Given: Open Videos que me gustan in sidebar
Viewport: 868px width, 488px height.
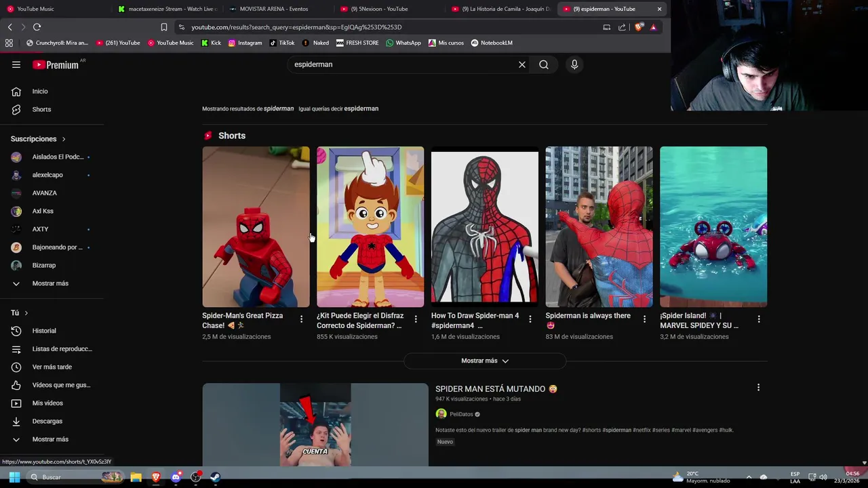Looking at the screenshot, I should (52, 385).
